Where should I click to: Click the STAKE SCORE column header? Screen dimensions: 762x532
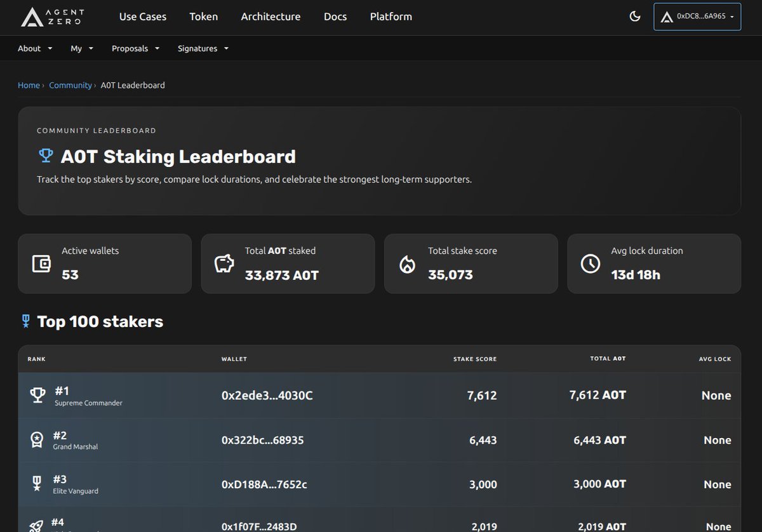pos(475,359)
